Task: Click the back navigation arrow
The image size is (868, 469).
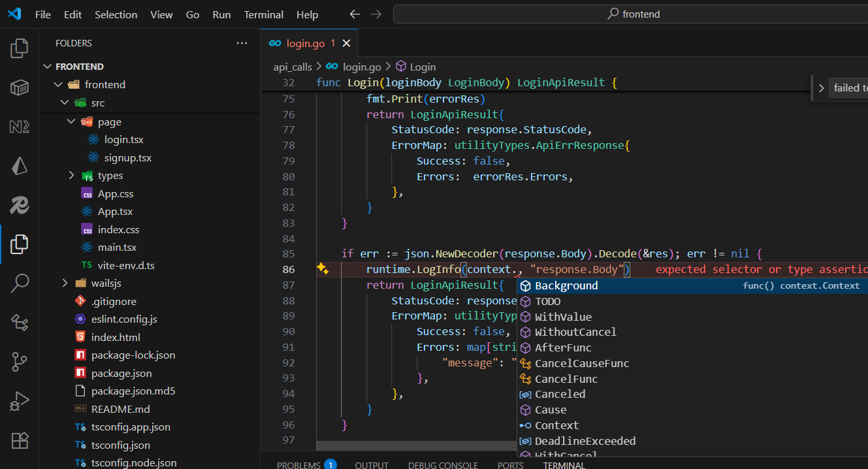Action: [x=354, y=14]
